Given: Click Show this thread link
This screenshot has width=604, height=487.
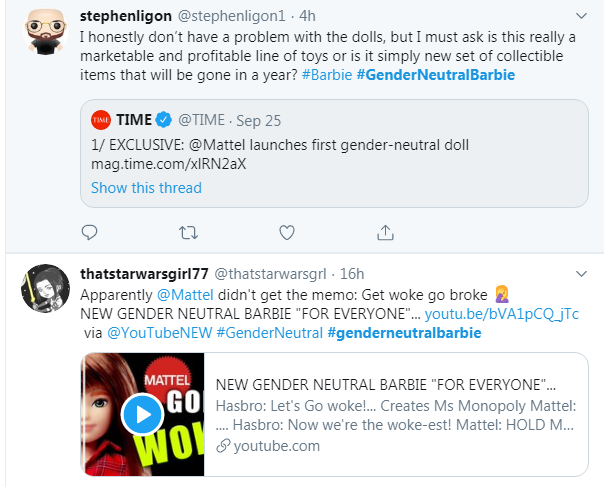Looking at the screenshot, I should pos(146,188).
